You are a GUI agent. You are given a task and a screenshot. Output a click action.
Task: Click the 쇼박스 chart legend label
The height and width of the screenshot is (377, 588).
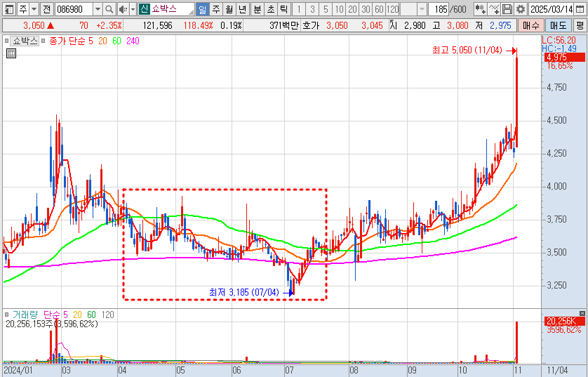[25, 41]
